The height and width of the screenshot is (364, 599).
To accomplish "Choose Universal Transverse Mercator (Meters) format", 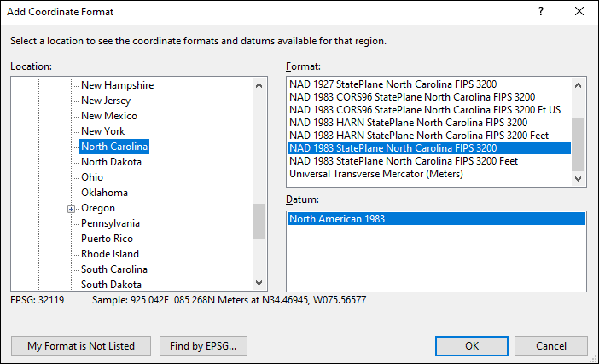I will point(429,174).
